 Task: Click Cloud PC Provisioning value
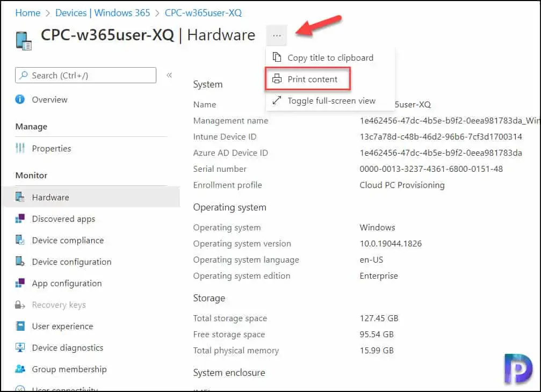coord(402,185)
